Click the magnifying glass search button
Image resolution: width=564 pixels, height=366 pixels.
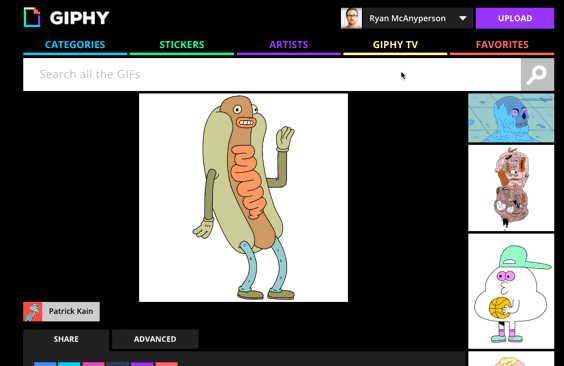[x=537, y=74]
